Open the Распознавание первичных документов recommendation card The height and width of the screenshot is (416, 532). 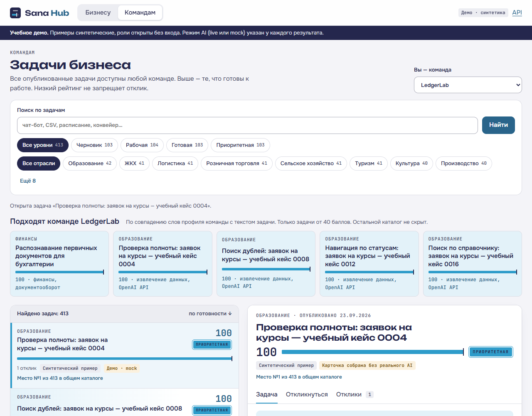59,264
